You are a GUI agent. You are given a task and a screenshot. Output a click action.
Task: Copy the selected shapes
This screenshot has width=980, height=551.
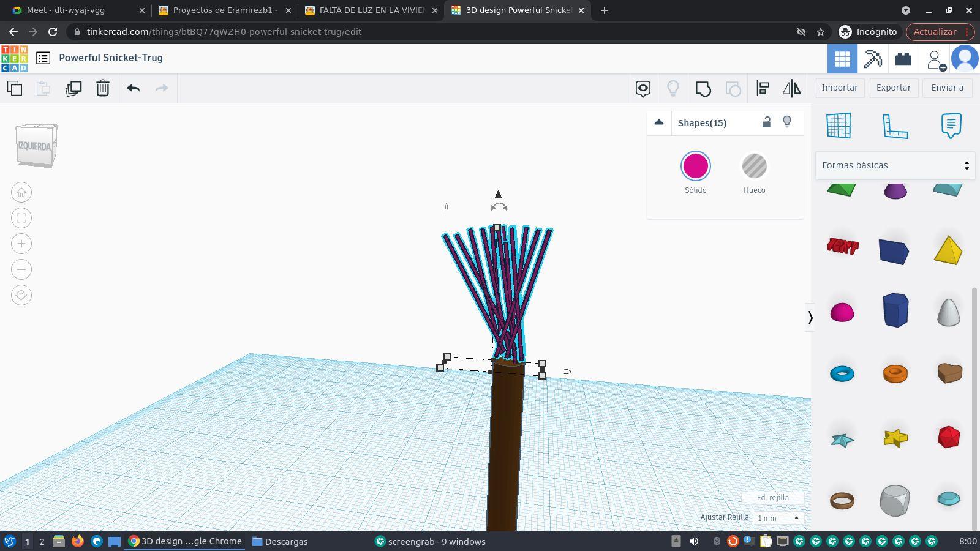tap(15, 88)
